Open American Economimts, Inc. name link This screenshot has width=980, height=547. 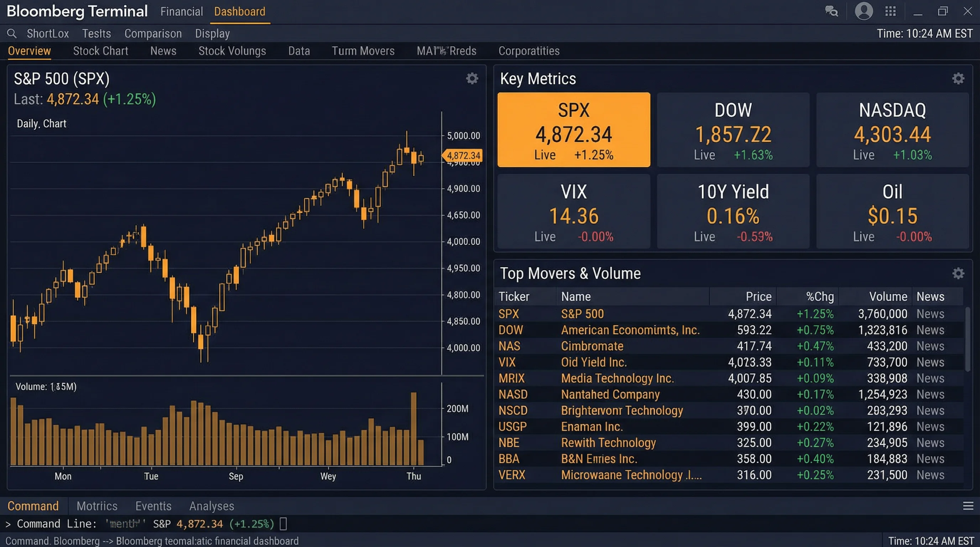tap(630, 330)
